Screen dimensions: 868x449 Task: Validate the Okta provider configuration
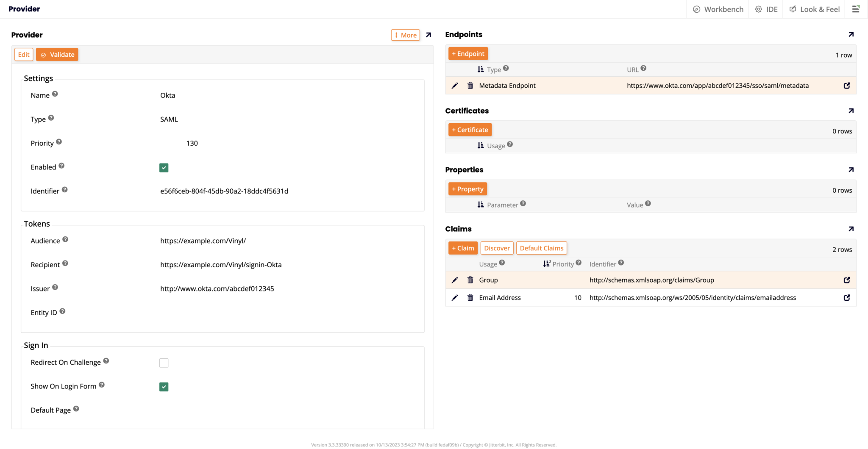(x=57, y=54)
